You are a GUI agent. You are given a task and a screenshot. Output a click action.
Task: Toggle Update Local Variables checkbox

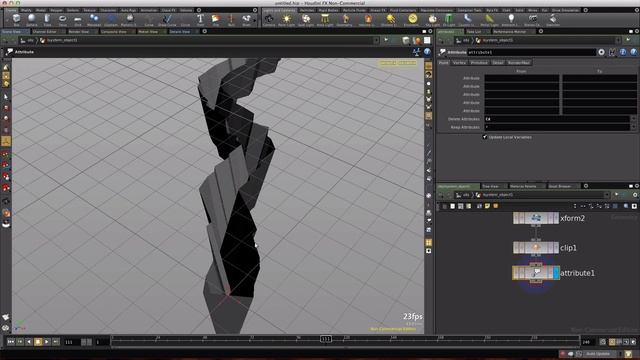point(484,137)
